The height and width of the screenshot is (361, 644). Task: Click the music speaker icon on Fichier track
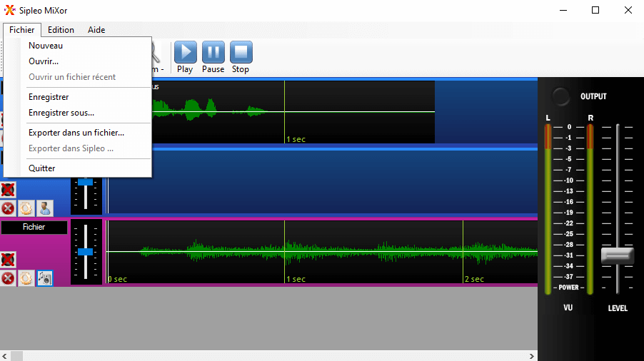click(45, 278)
